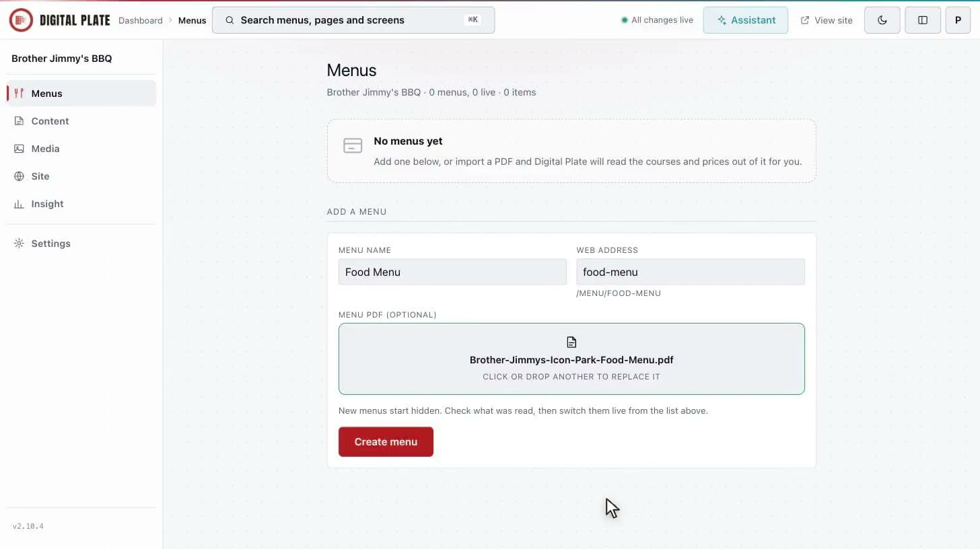The image size is (980, 549).
Task: Click the magnifier icon in the search bar
Action: coord(230,20)
